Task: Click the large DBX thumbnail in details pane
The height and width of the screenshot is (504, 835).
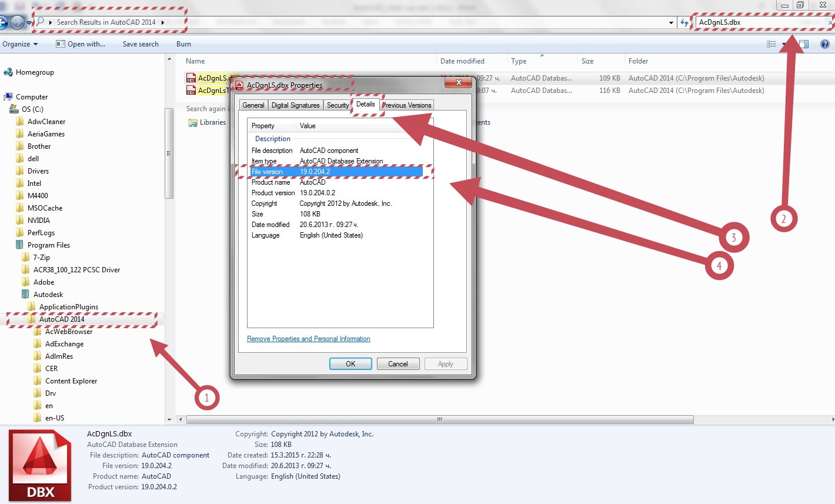Action: tap(41, 466)
